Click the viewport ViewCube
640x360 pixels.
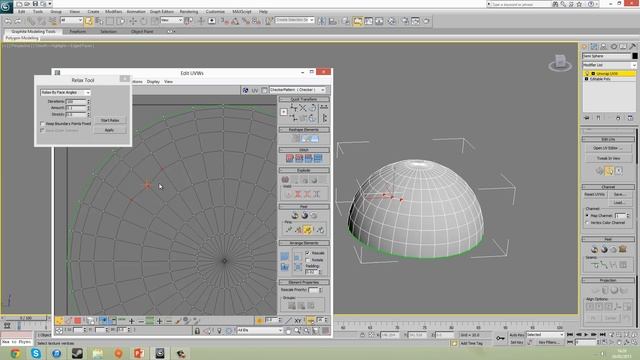560,63
